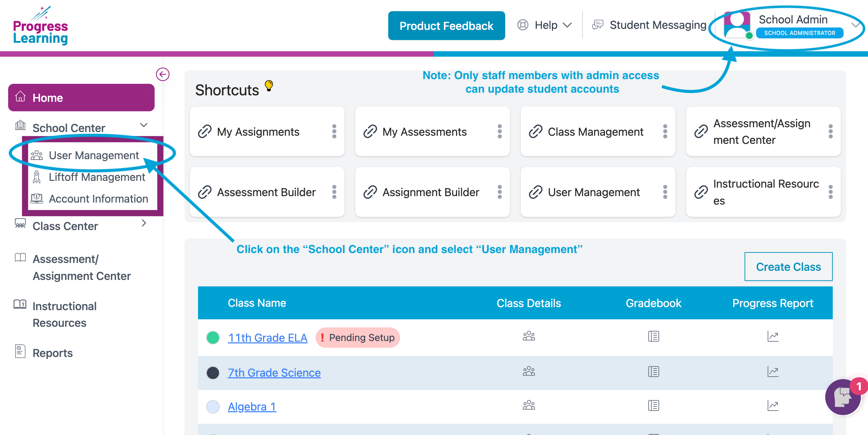Open options menu for My Assignments shortcut
The height and width of the screenshot is (435, 868).
point(334,131)
